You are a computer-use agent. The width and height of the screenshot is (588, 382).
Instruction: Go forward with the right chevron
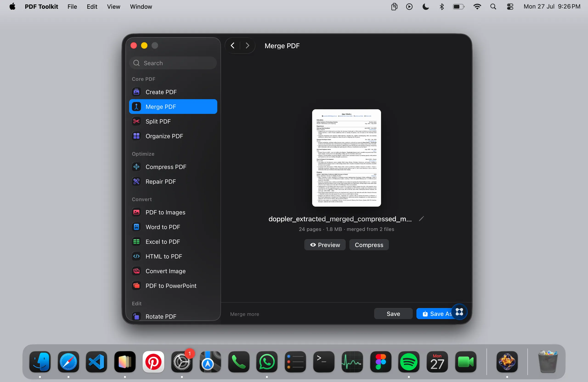247,45
